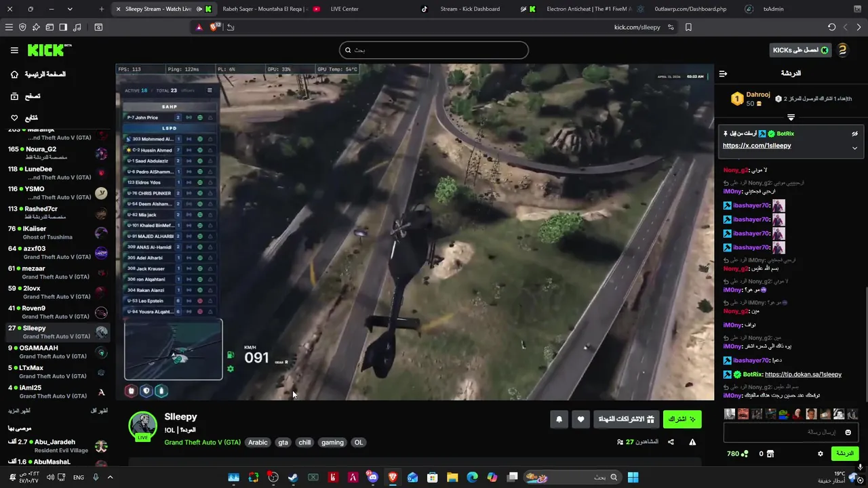Open Slleepy streamer avatar
868x488 pixels.
pyautogui.click(x=143, y=426)
